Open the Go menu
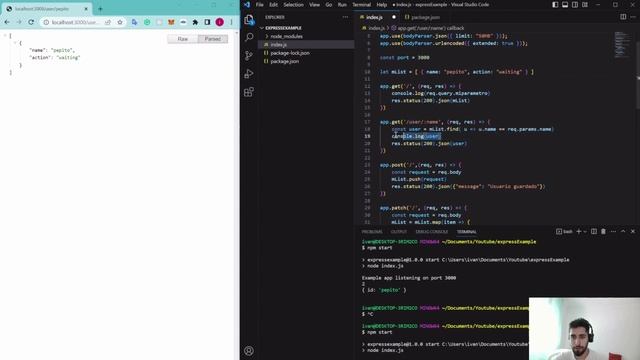This screenshot has height=360, width=640. click(329, 4)
